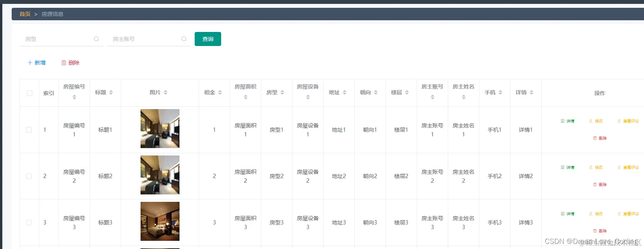Click the 房屋编号 3 cell
The height and width of the screenshot is (249, 644).
click(74, 223)
